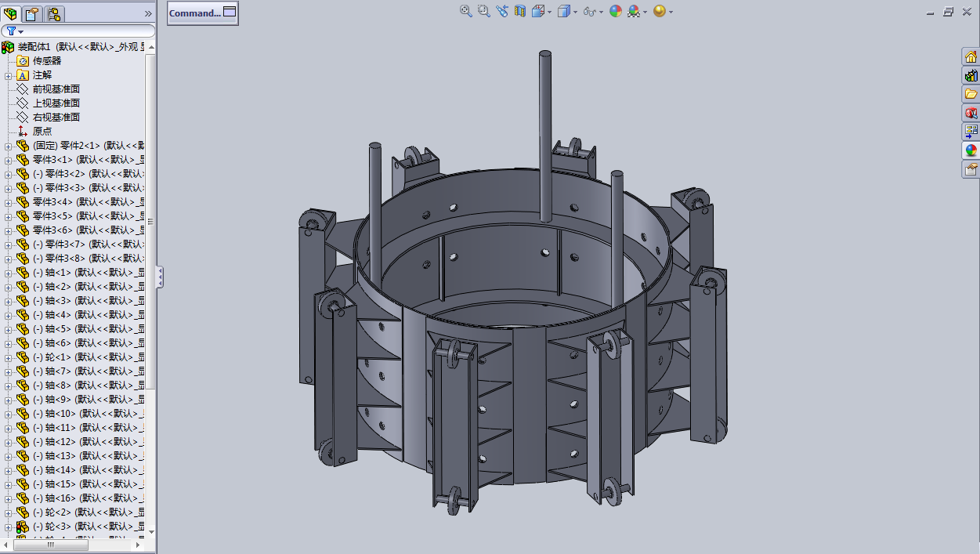Open Edit Appearance color ball
Image resolution: width=980 pixels, height=554 pixels.
[x=616, y=11]
